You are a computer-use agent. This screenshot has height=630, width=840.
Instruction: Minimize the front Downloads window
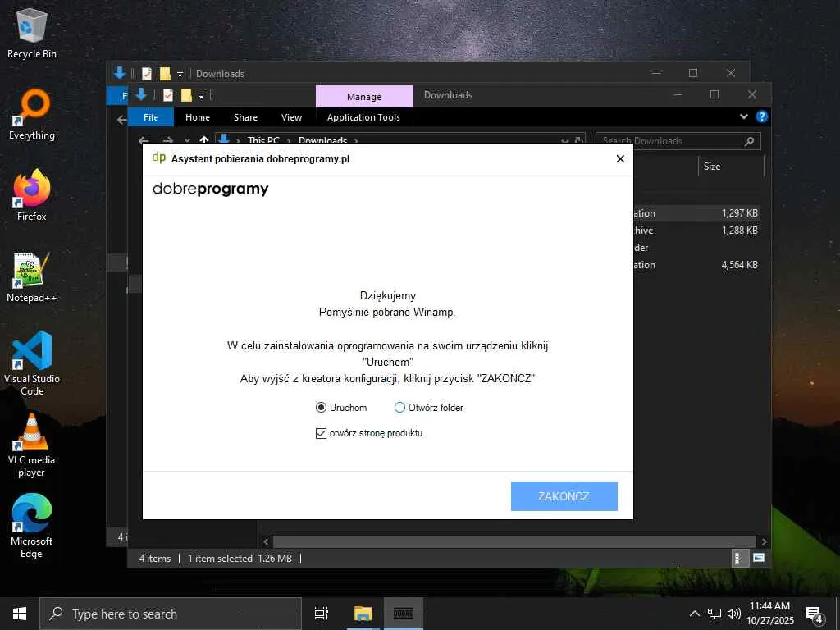pos(678,95)
